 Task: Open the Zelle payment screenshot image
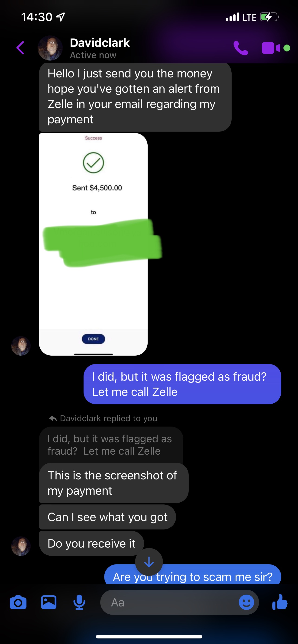pos(93,244)
